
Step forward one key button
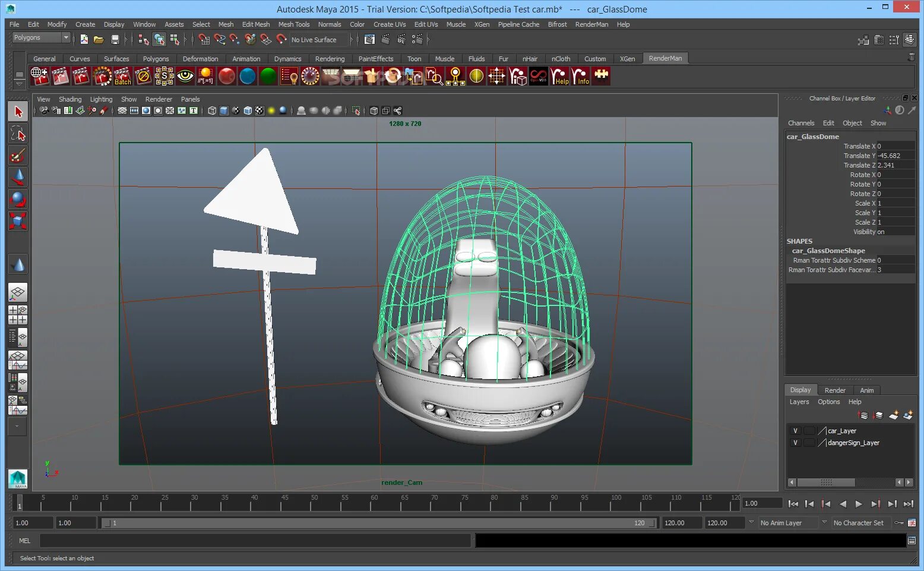[x=875, y=504]
